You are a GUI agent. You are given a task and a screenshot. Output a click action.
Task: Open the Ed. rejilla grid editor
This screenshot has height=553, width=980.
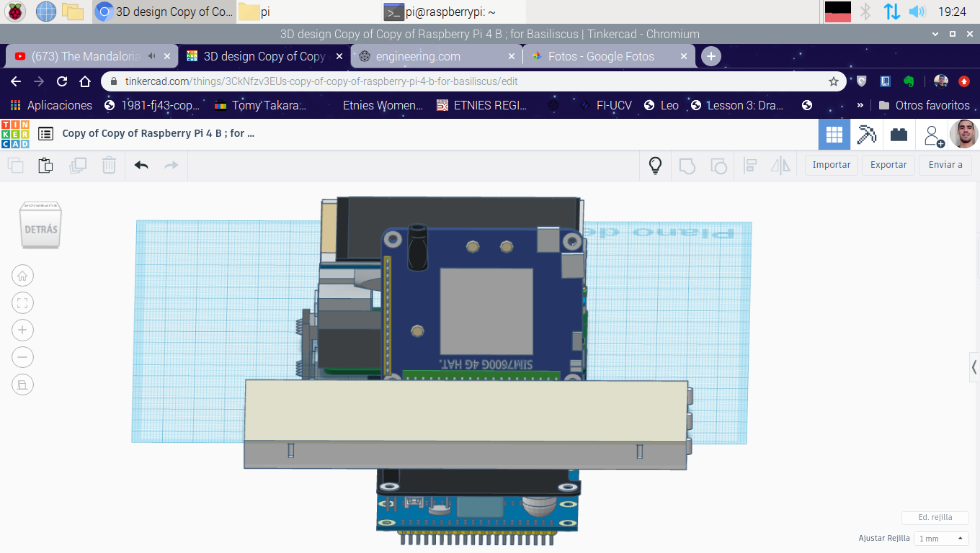[x=935, y=517]
